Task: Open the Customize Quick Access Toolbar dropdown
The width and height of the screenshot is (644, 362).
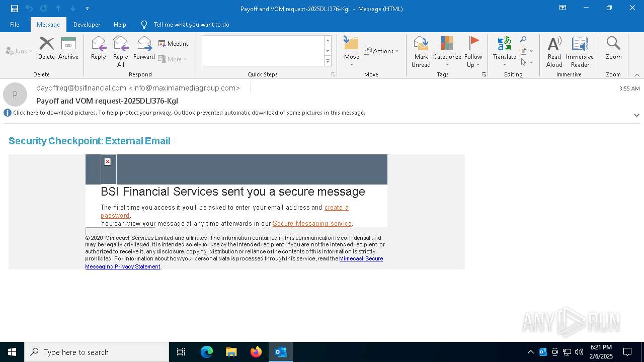Action: [87, 9]
